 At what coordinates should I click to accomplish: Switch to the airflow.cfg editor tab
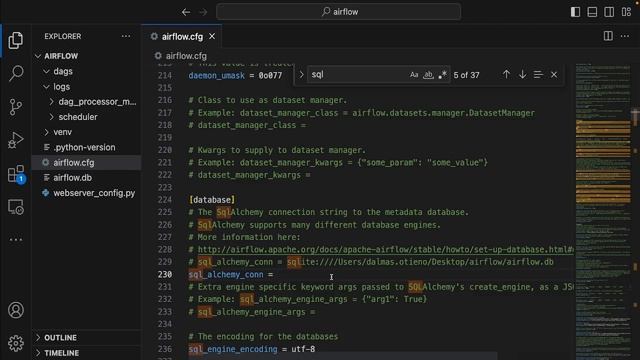click(x=182, y=36)
